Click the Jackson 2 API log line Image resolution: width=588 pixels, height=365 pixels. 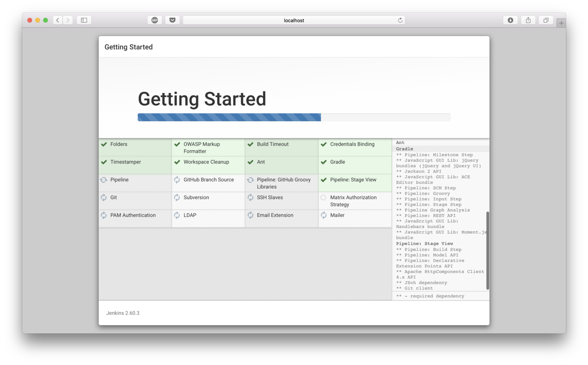click(x=419, y=171)
